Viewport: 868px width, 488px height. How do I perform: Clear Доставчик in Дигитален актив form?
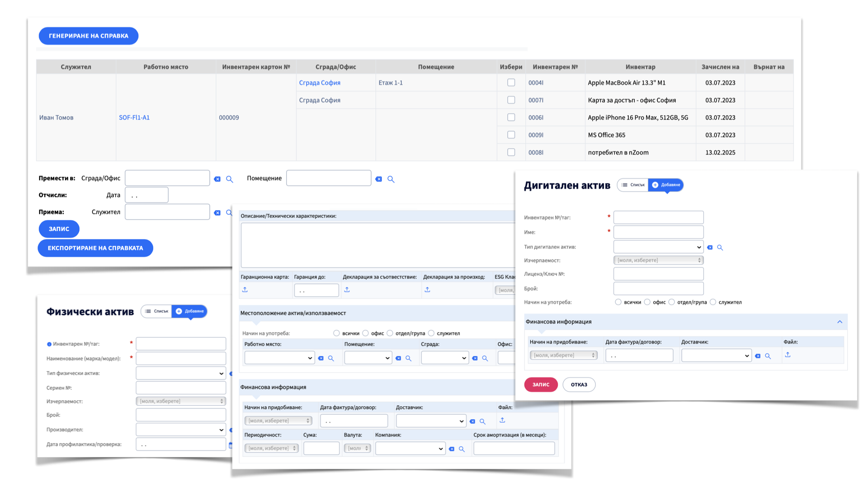coord(758,356)
